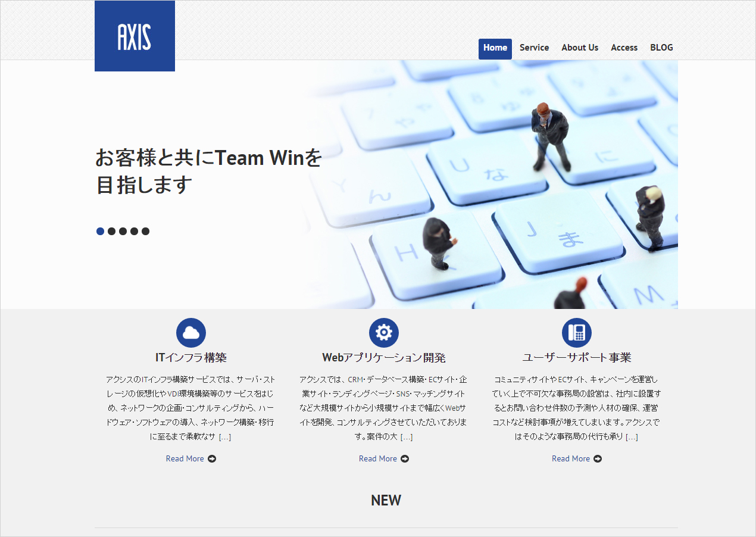Select the first slider pagination dot

(100, 232)
